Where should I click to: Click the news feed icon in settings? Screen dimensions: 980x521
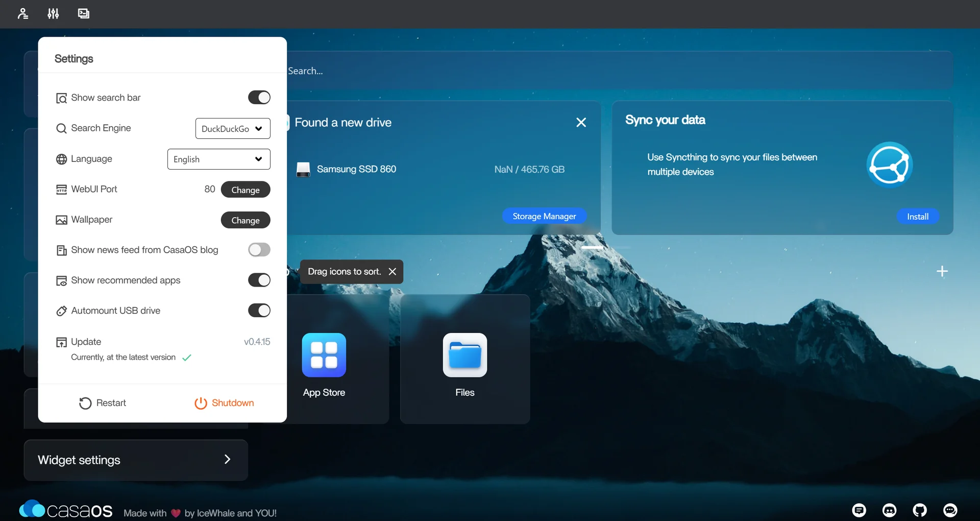point(61,250)
